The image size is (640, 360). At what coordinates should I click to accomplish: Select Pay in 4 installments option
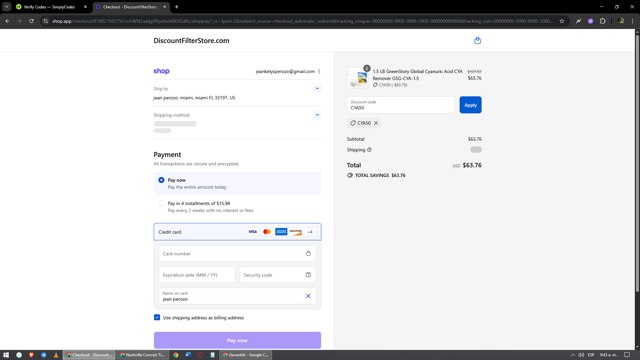[x=161, y=203]
